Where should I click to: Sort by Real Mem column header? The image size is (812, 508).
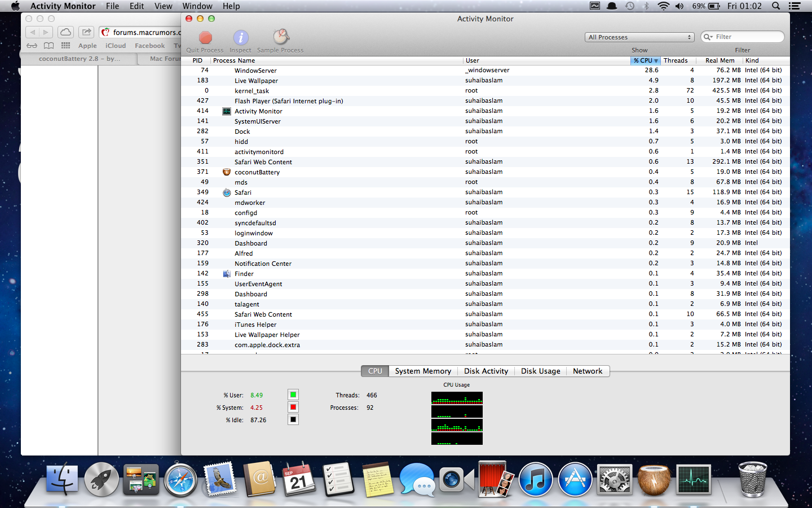720,60
